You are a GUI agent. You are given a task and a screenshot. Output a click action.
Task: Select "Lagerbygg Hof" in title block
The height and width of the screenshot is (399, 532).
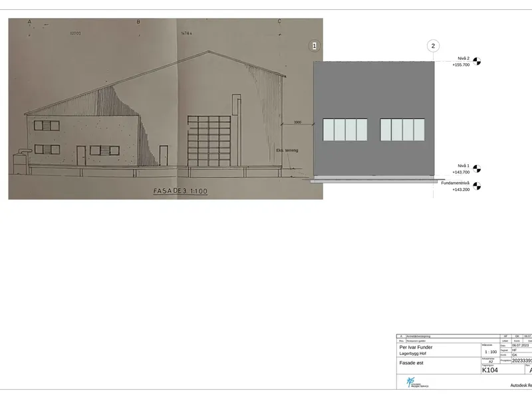[412, 354]
